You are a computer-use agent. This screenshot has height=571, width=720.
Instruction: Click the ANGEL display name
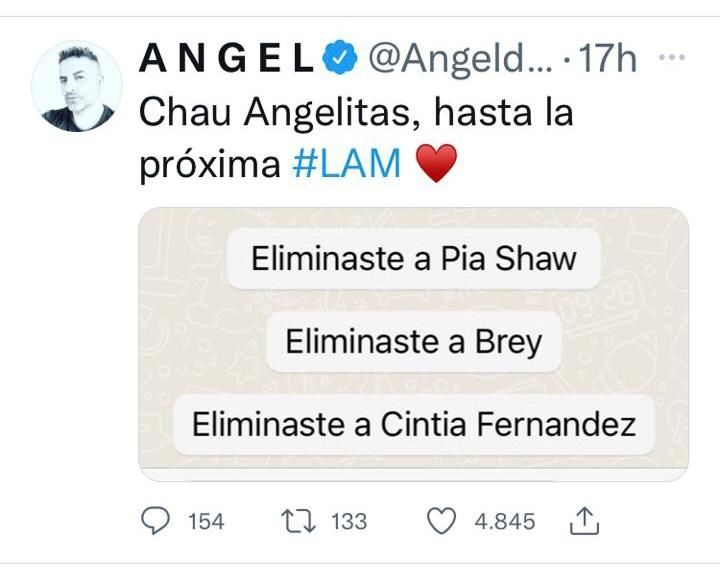click(x=227, y=58)
